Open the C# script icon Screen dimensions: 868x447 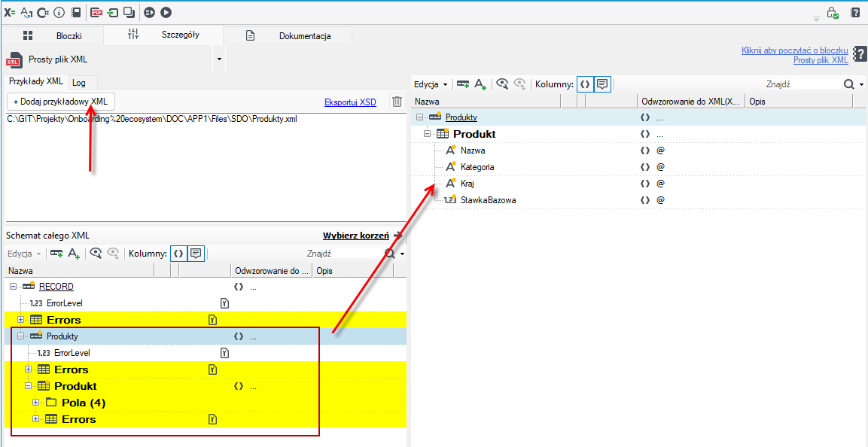[x=43, y=11]
